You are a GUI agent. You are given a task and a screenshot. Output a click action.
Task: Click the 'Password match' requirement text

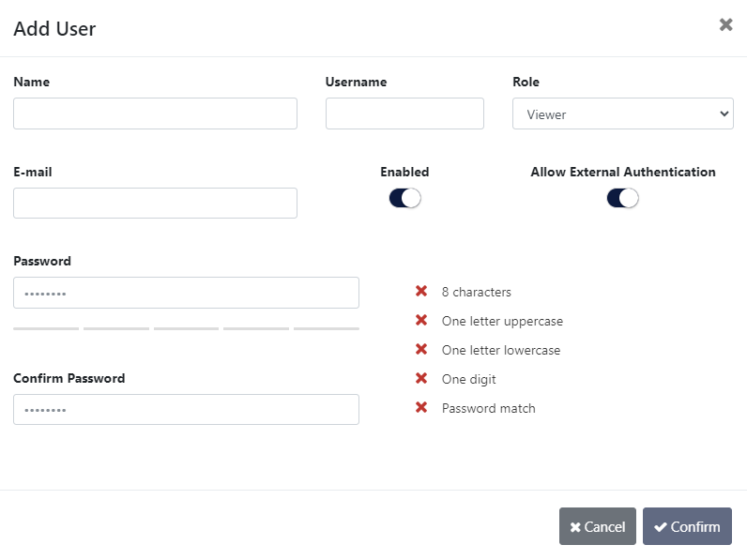(488, 408)
